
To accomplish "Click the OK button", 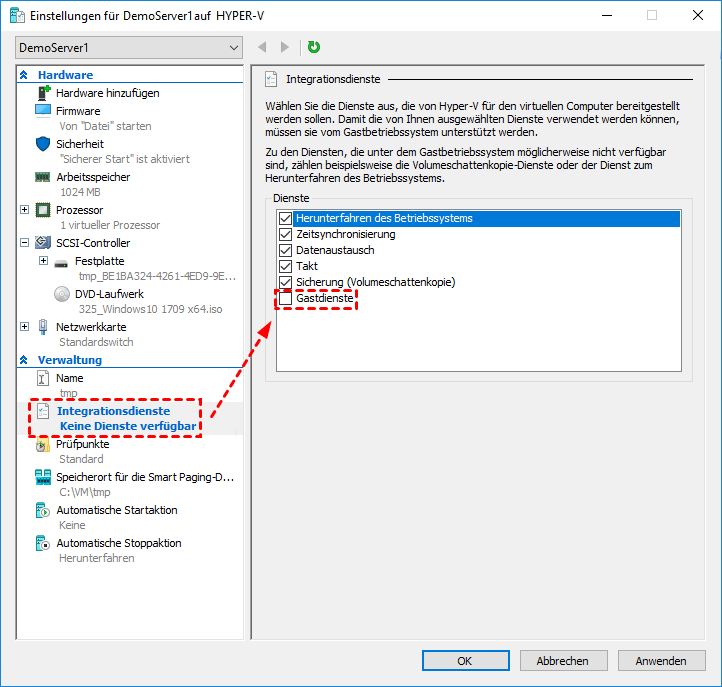I will (x=466, y=661).
